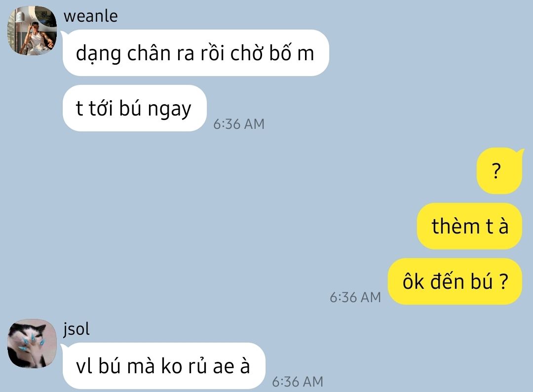The height and width of the screenshot is (392, 533).
Task: Tap the pointed tail of the "?" bubble
Action: point(520,151)
